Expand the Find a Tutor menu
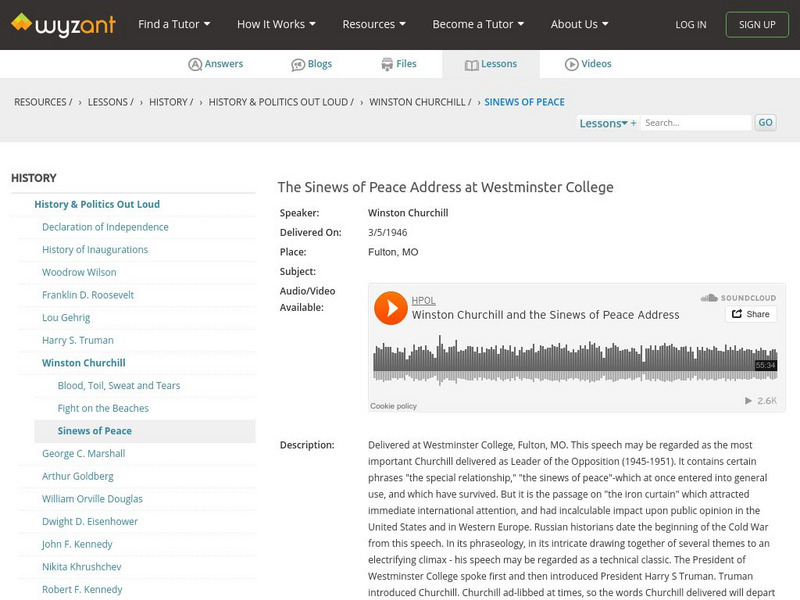 pos(174,24)
